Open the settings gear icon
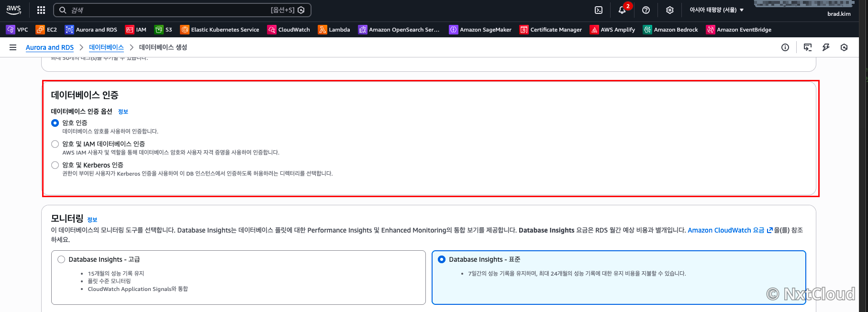Image resolution: width=868 pixels, height=312 pixels. click(x=670, y=10)
